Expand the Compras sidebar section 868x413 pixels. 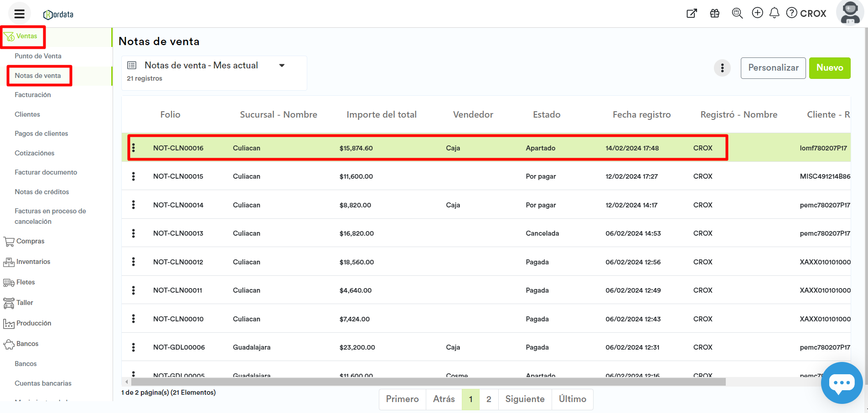30,241
